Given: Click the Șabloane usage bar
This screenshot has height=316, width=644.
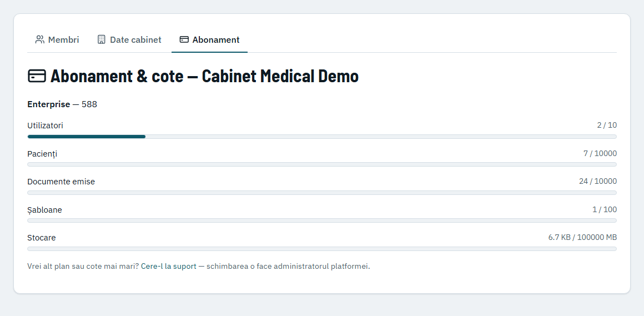Looking at the screenshot, I should (x=322, y=220).
